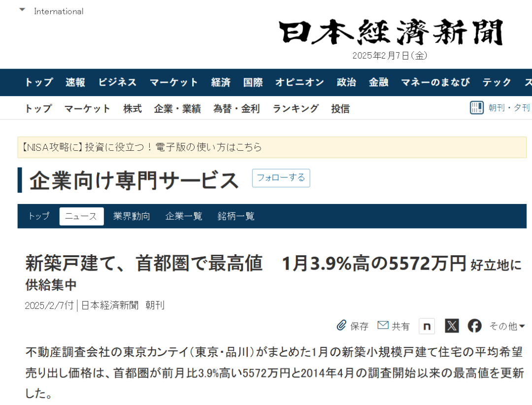The width and height of the screenshot is (532, 405).
Task: Click the 2025/2/7付 article date line
Action: coord(95,305)
